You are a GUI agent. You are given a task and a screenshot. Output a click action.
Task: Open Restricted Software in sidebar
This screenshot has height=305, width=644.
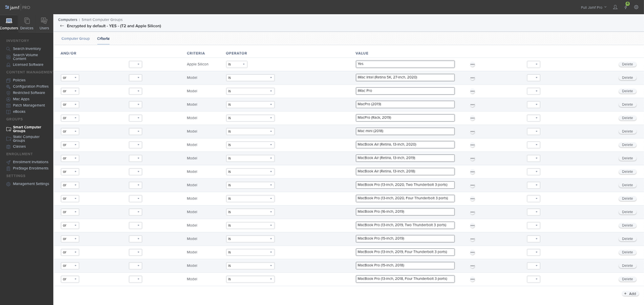(29, 92)
